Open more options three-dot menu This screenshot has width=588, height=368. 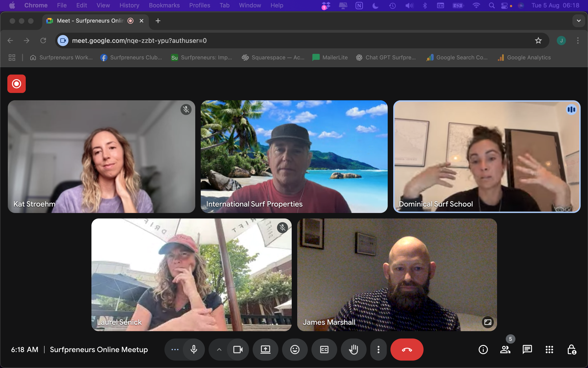pyautogui.click(x=378, y=349)
